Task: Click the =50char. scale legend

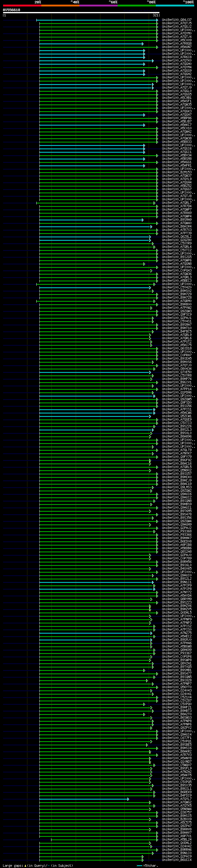Action: point(147,865)
